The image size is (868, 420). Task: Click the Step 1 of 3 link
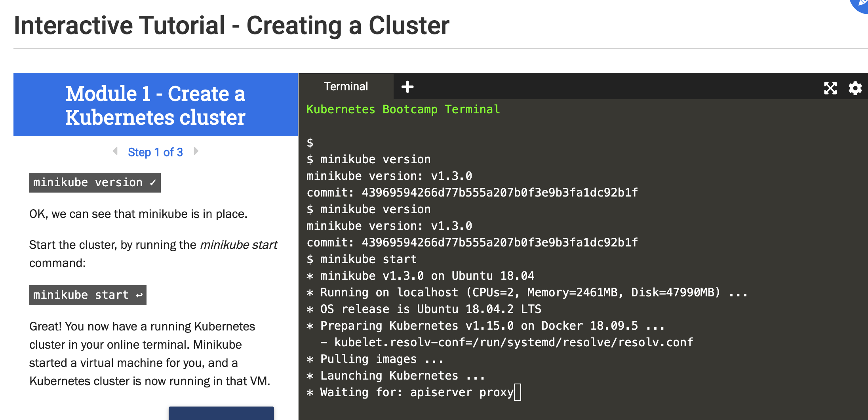click(155, 152)
